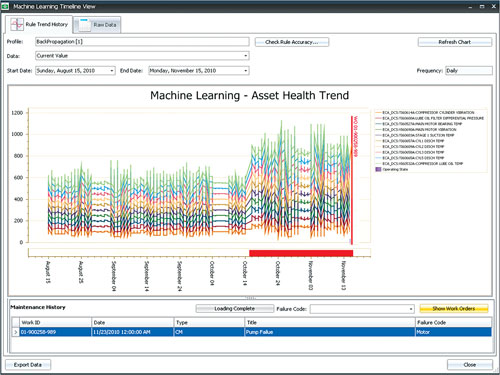
Task: Click date cell 11/23/2010 12:00:00 AM
Action: pos(133,332)
